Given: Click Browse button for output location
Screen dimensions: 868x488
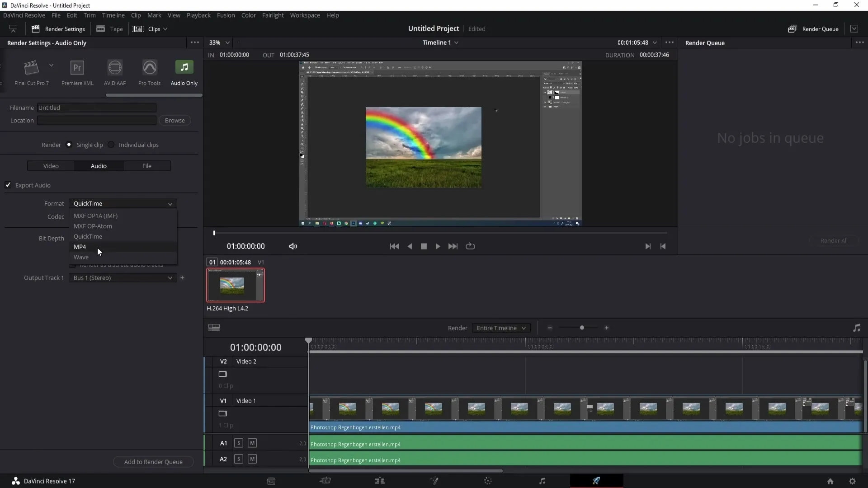Looking at the screenshot, I should pos(175,120).
